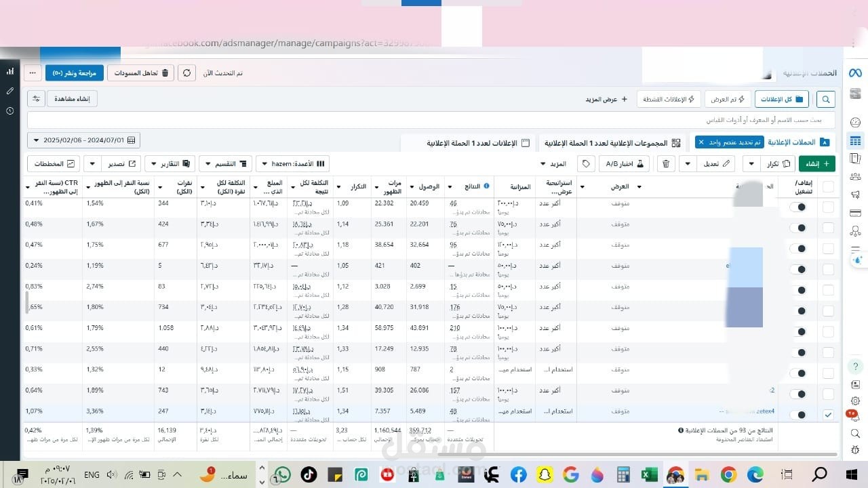The height and width of the screenshot is (488, 868).
Task: Open the التقارير reports dropdown
Action: tap(170, 163)
